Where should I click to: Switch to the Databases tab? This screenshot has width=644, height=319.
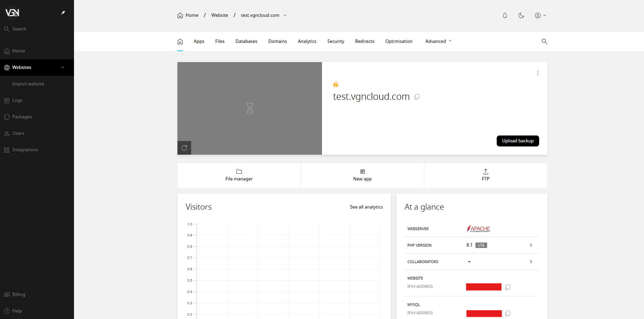pos(246,41)
